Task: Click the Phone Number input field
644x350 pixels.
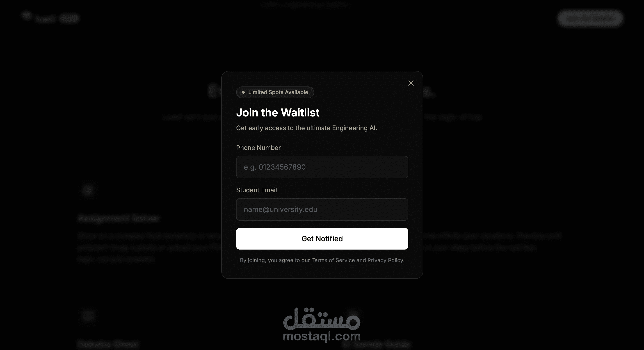Action: coord(322,167)
